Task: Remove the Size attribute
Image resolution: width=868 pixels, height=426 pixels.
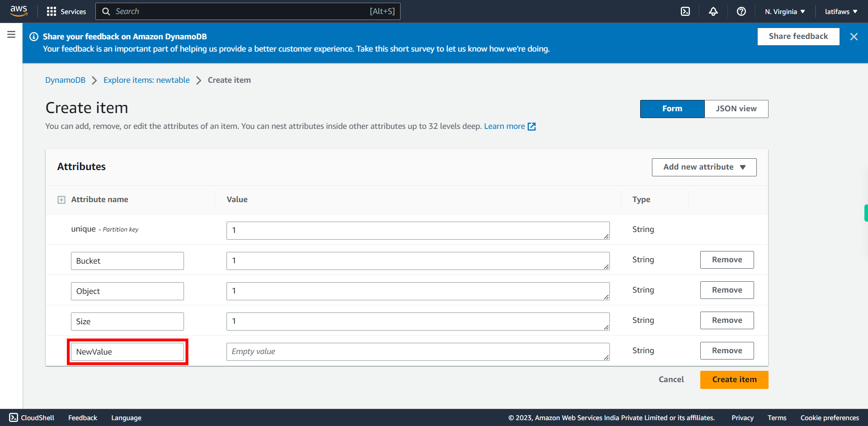Action: [x=727, y=321]
